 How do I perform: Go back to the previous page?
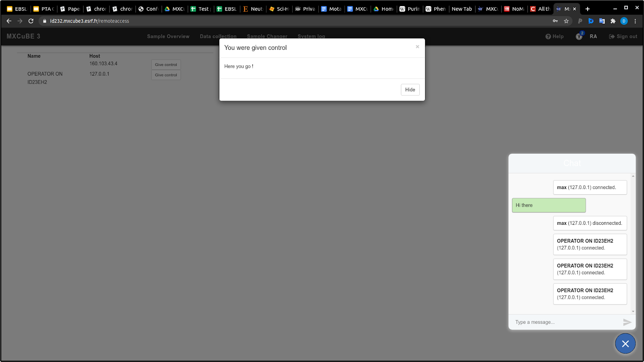point(9,21)
